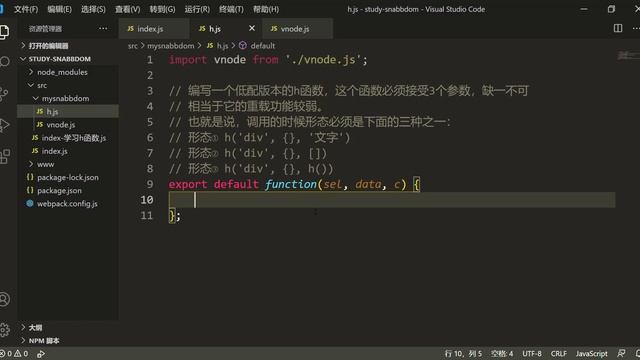
Task: Open the 终端(T) menu
Action: coord(231,9)
